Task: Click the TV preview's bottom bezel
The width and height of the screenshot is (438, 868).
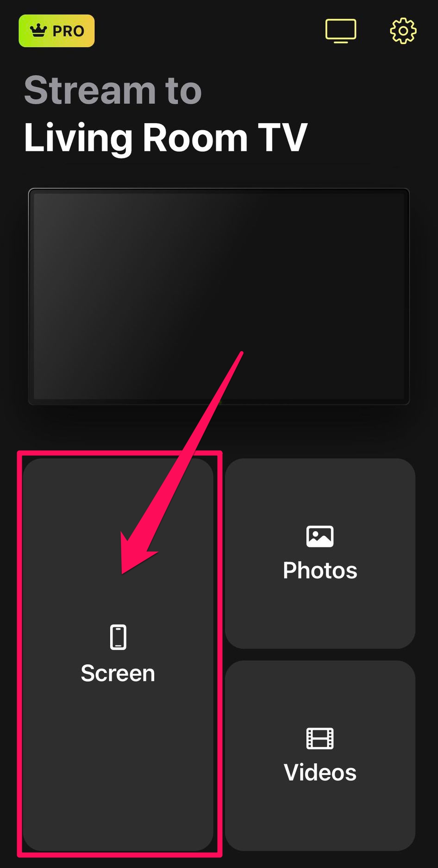Action: 219,402
